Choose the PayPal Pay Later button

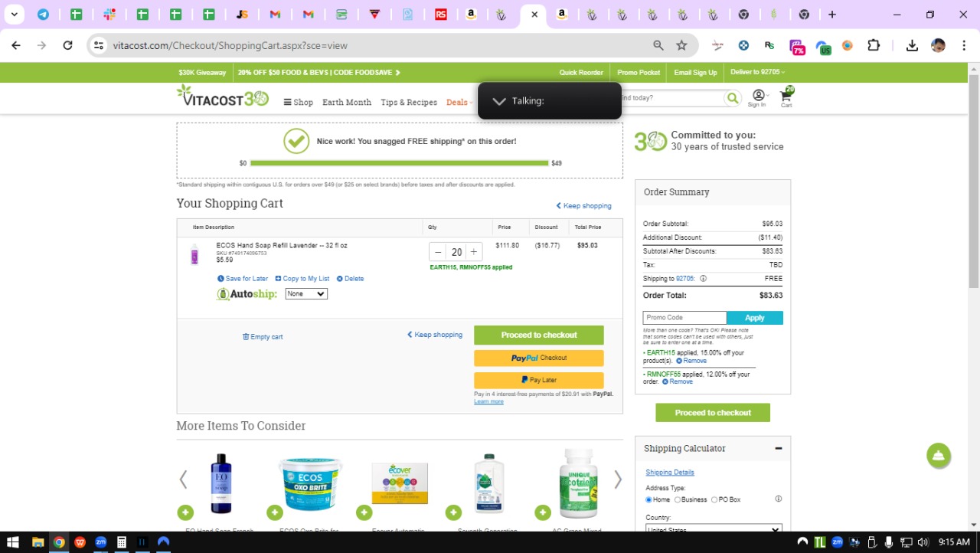click(x=539, y=380)
